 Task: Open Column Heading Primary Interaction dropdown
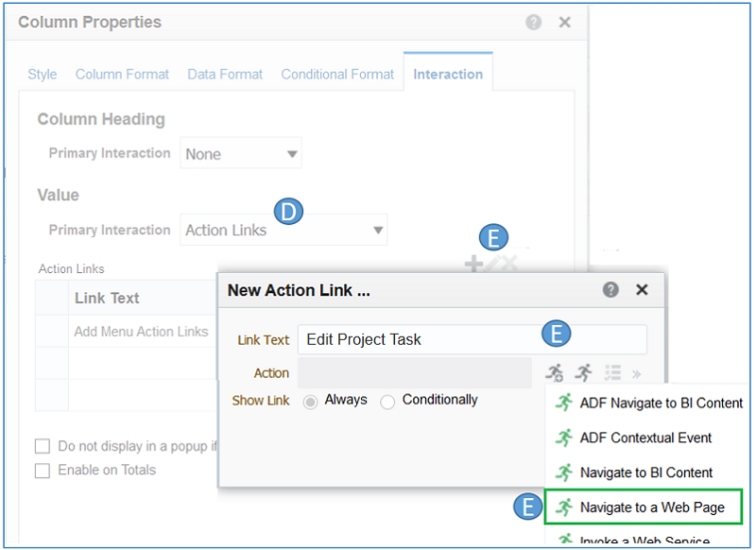241,154
